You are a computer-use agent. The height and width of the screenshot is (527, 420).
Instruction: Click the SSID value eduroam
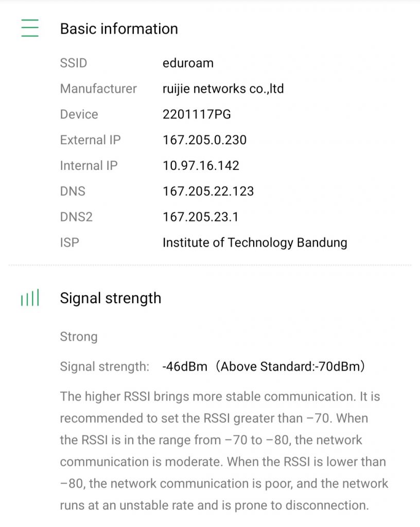(x=188, y=63)
